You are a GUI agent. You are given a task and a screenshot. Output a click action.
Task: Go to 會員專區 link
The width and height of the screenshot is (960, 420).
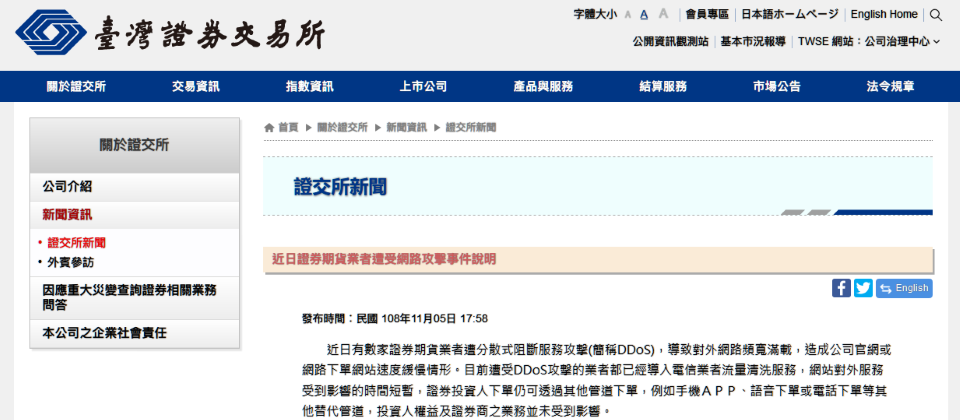point(707,14)
